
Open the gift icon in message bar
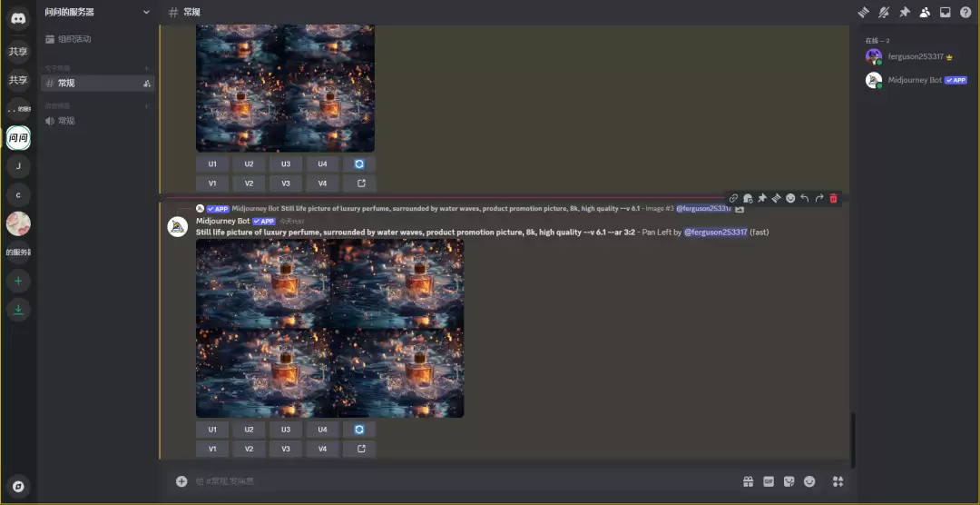click(x=748, y=481)
